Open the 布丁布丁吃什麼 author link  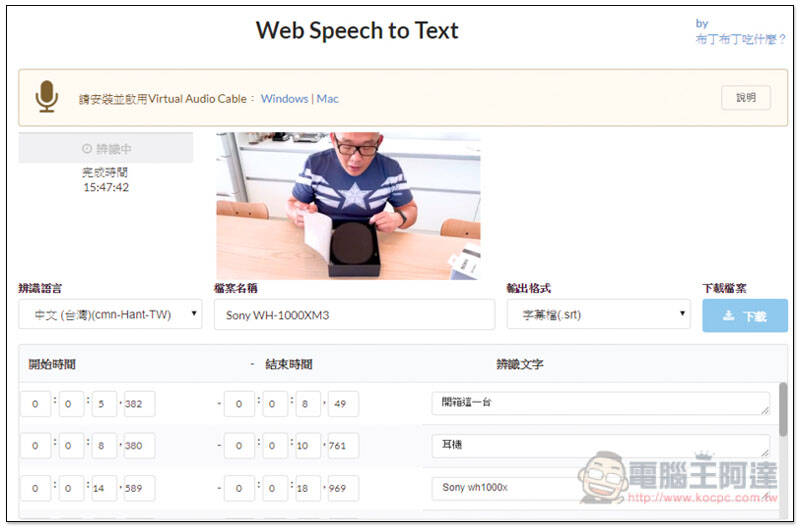click(740, 39)
